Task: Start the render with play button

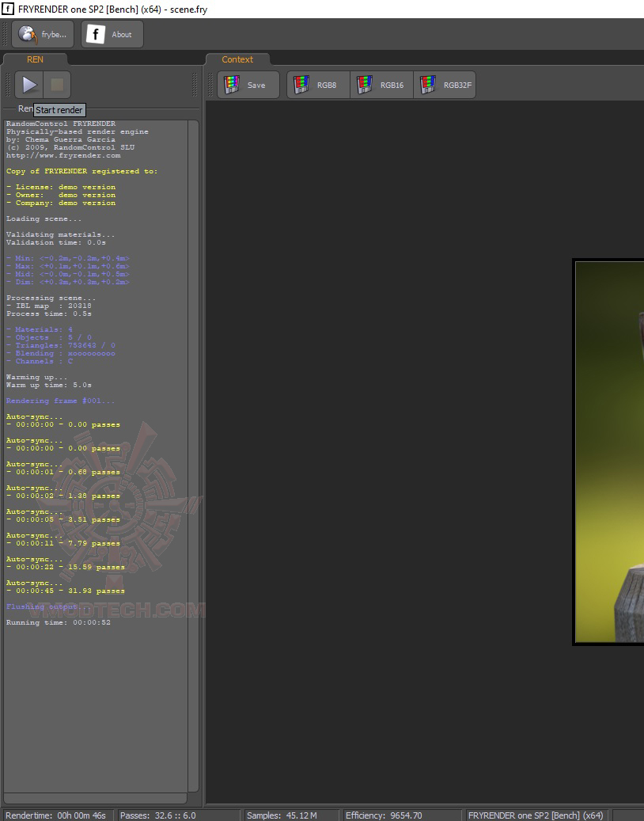Action: coord(29,84)
